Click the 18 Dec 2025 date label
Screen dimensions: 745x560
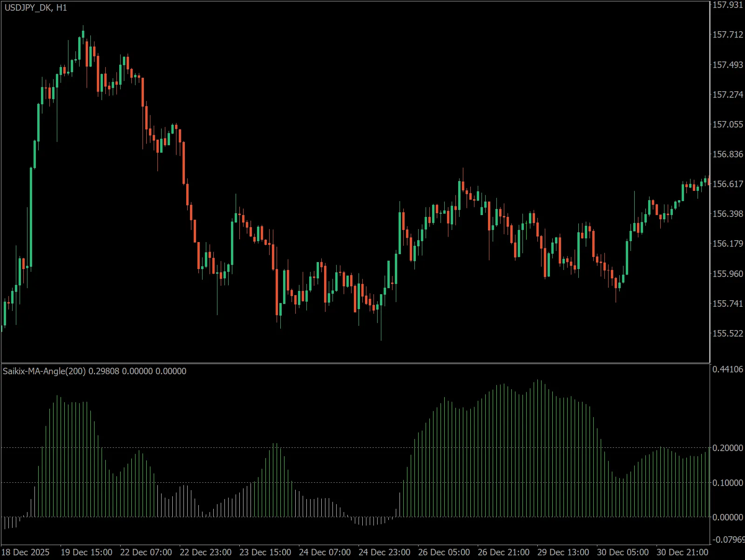[x=26, y=552]
